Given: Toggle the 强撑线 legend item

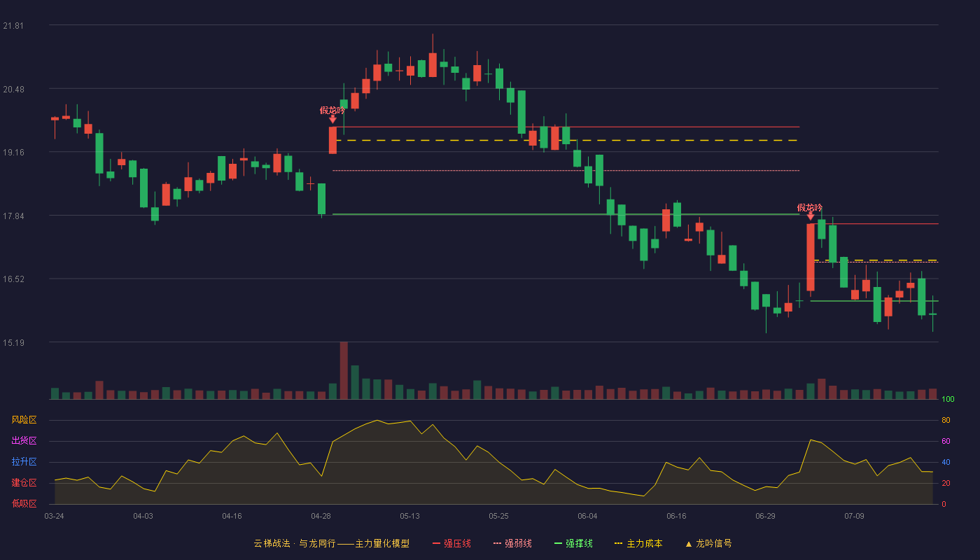Looking at the screenshot, I should coord(573,543).
